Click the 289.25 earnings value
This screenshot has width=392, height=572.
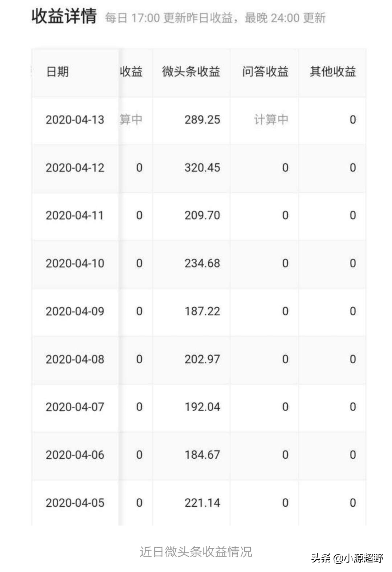pyautogui.click(x=202, y=120)
